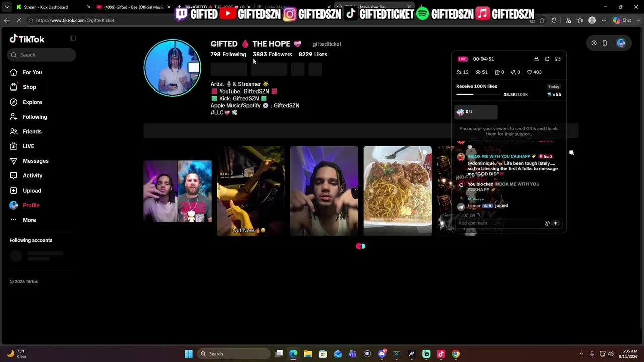Open the Windows Start menu
The image size is (644, 362).
(x=189, y=354)
